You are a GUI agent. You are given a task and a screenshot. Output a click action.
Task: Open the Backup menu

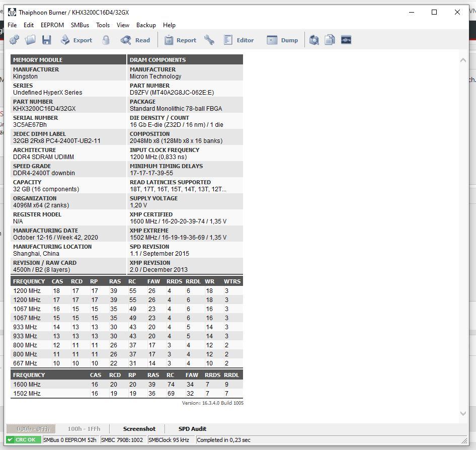pyautogui.click(x=146, y=25)
